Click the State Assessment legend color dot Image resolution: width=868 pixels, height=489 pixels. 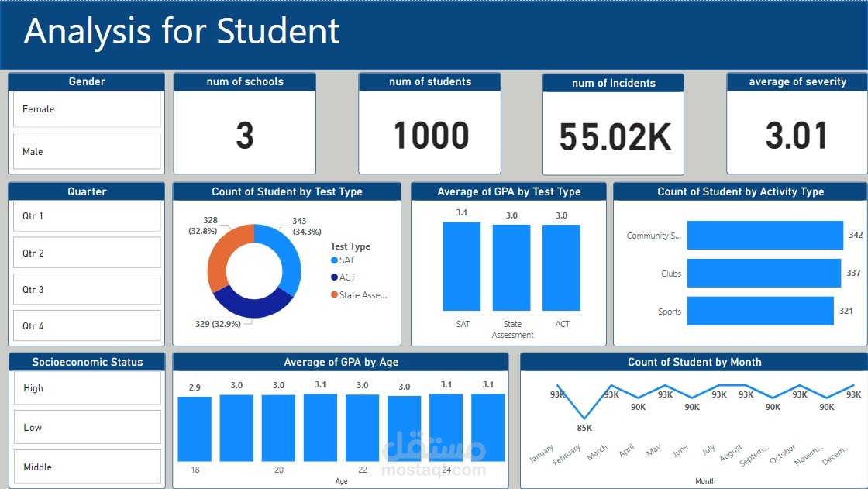334,294
